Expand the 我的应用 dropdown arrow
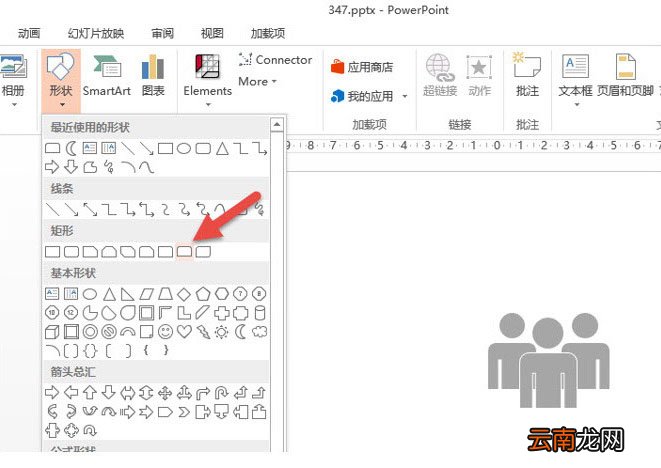Image resolution: width=661 pixels, height=468 pixels. tap(405, 97)
